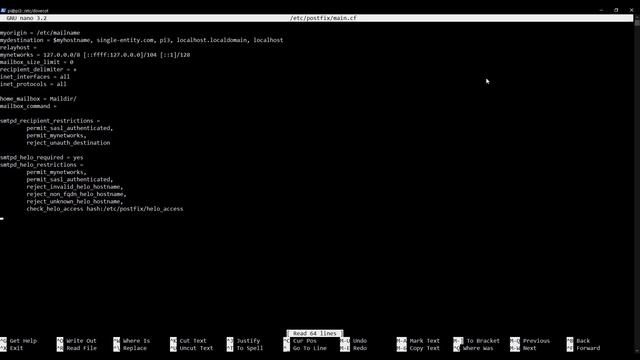Click the 'Read 64 lines' status message
Image resolution: width=640 pixels, height=360 pixels.
(x=315, y=333)
